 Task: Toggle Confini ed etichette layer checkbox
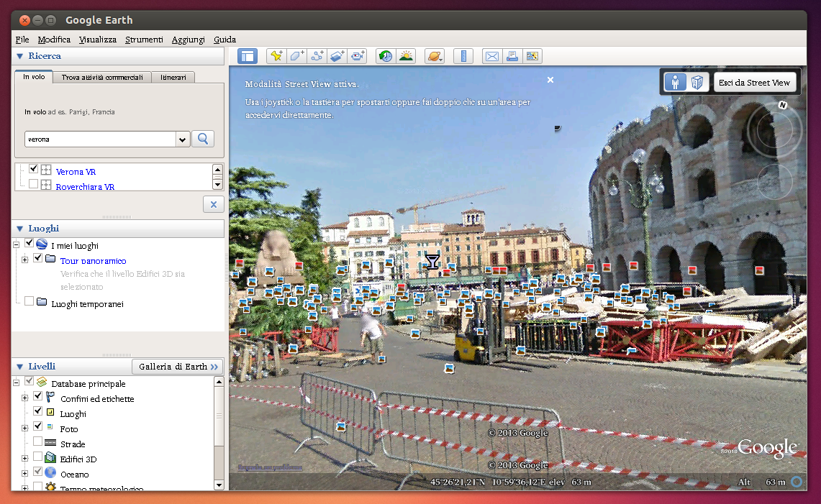coord(37,396)
